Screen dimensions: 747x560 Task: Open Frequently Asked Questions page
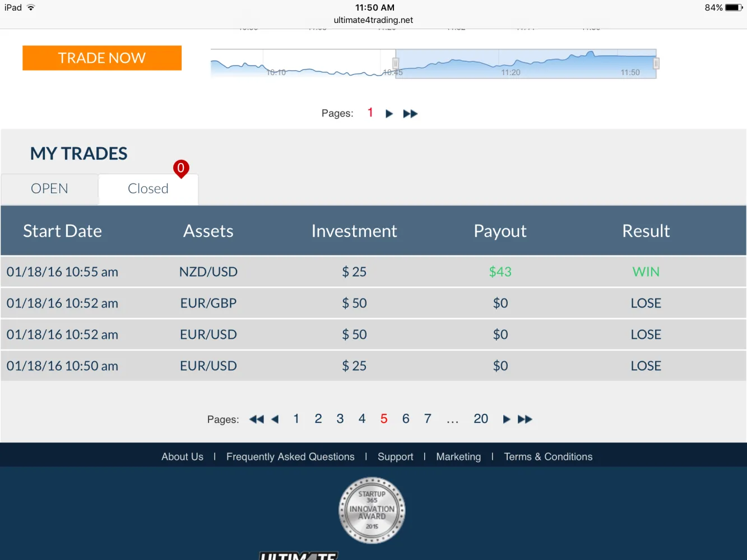point(290,457)
